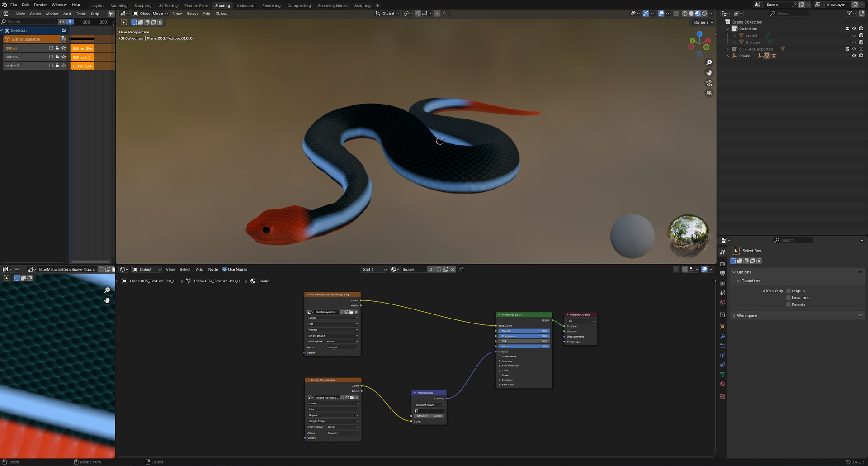Click the pan hand icon in viewport
868x466 pixels.
(x=709, y=73)
